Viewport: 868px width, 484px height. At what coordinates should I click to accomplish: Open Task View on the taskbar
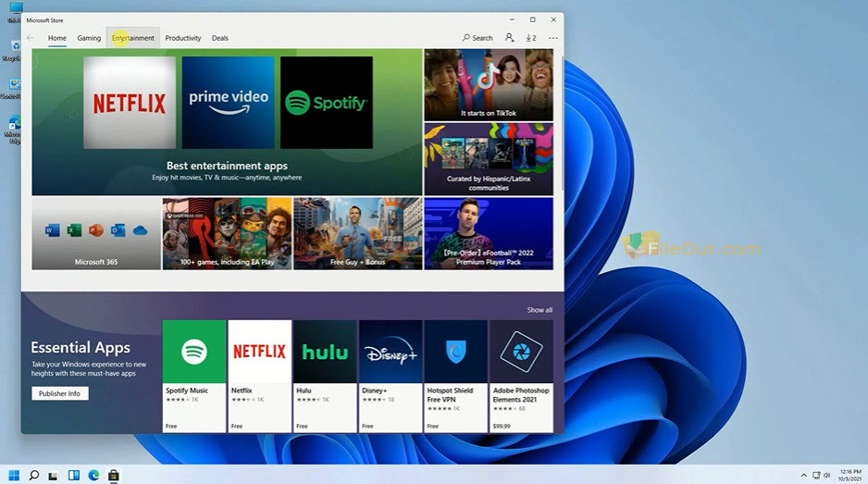click(53, 475)
